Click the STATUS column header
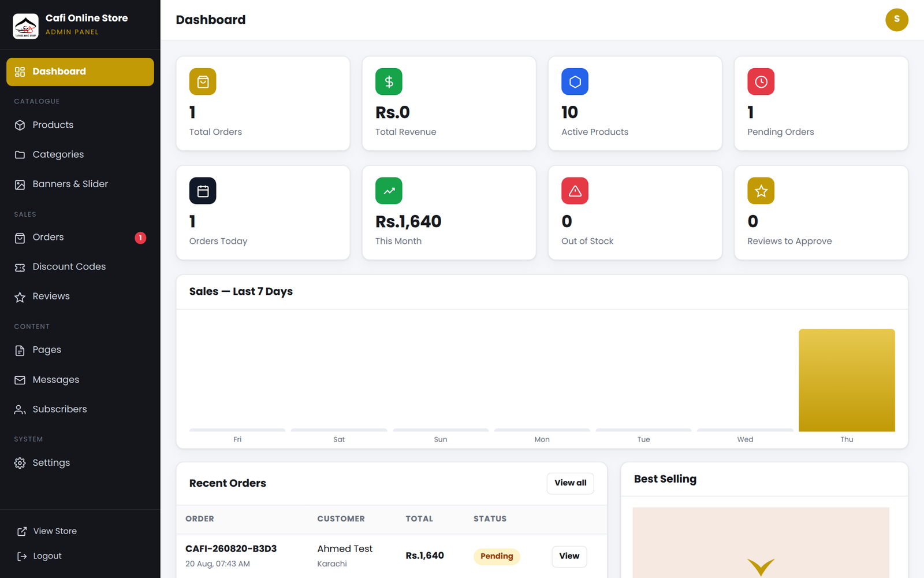924x578 pixels. click(x=490, y=519)
